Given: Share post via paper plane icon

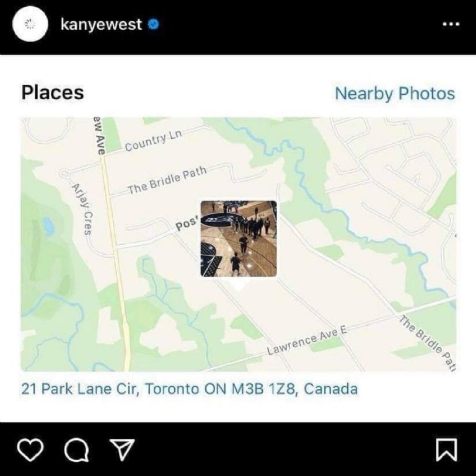Looking at the screenshot, I should click(x=122, y=449).
